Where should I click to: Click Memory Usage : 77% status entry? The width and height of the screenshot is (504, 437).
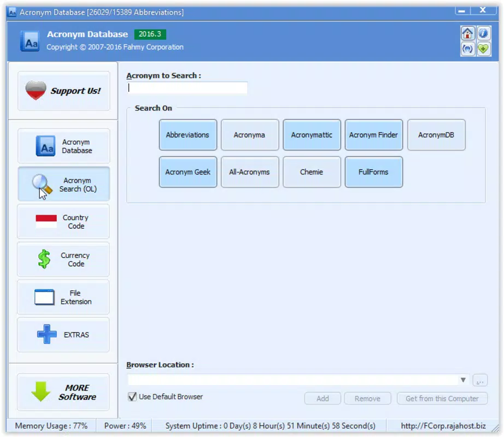51,426
